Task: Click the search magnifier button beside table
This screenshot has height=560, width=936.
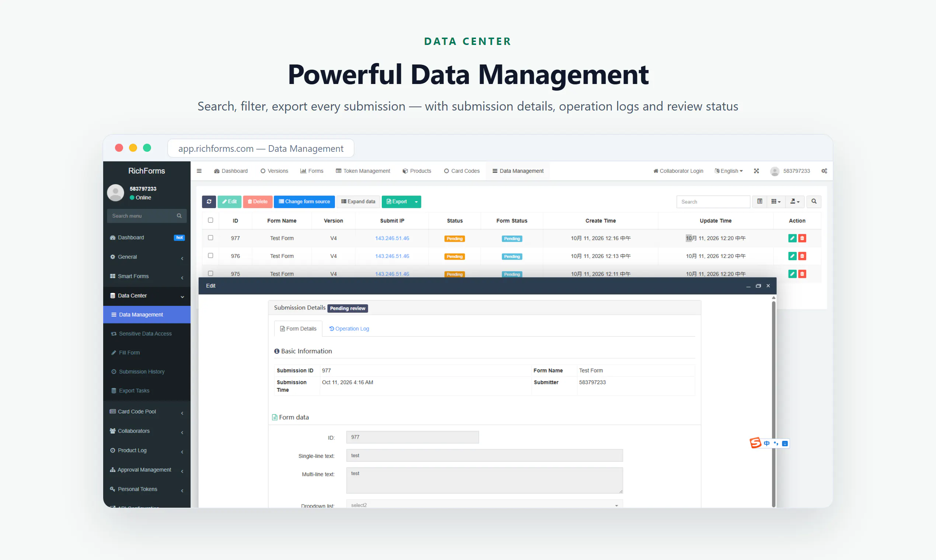Action: pos(814,202)
